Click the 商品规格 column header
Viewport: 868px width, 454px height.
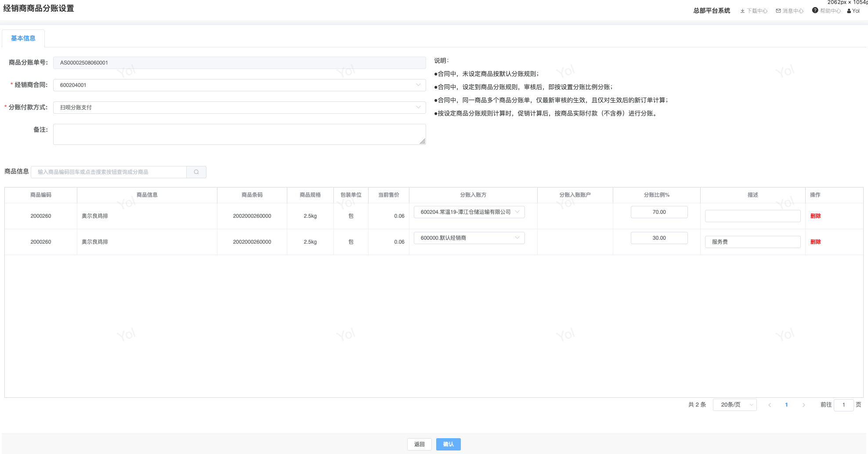tap(310, 195)
